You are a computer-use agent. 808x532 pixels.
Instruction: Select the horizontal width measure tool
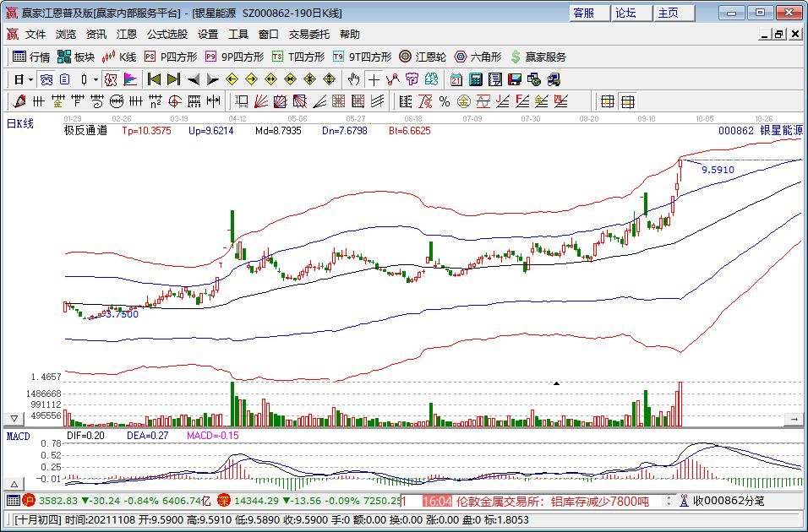213,101
